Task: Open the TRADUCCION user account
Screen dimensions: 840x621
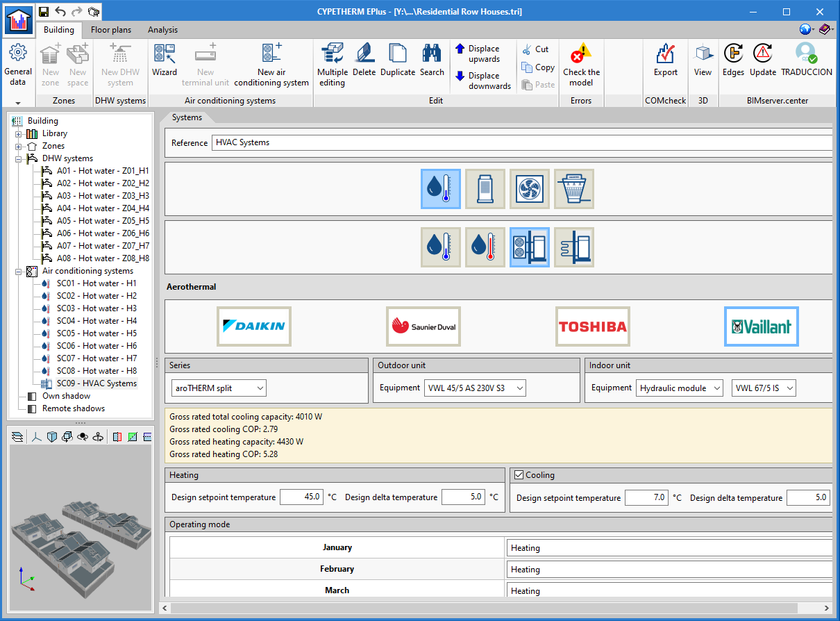Action: pos(806,60)
